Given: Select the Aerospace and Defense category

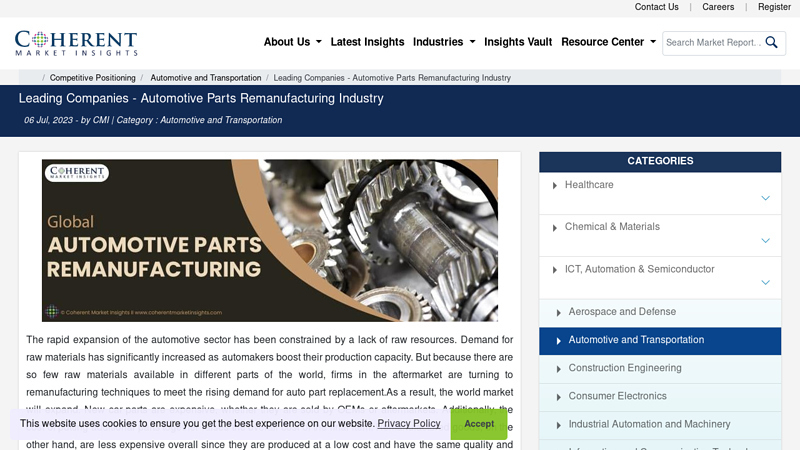Looking at the screenshot, I should pos(622,311).
